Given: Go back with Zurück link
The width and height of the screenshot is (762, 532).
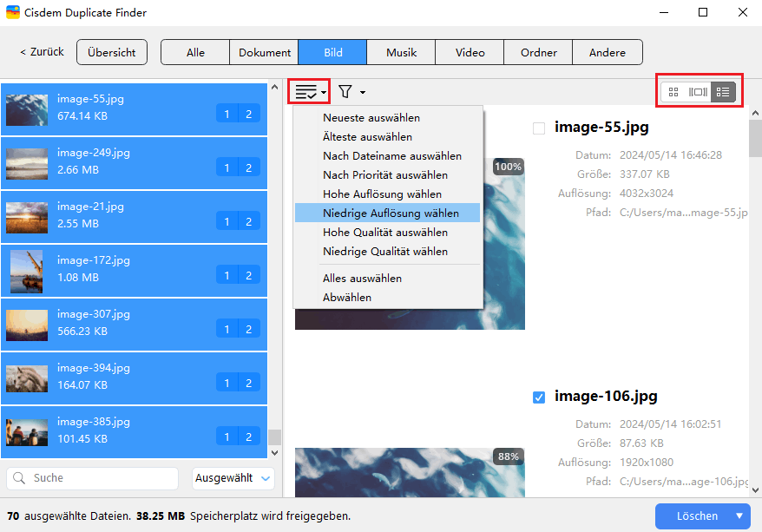Looking at the screenshot, I should 42,52.
